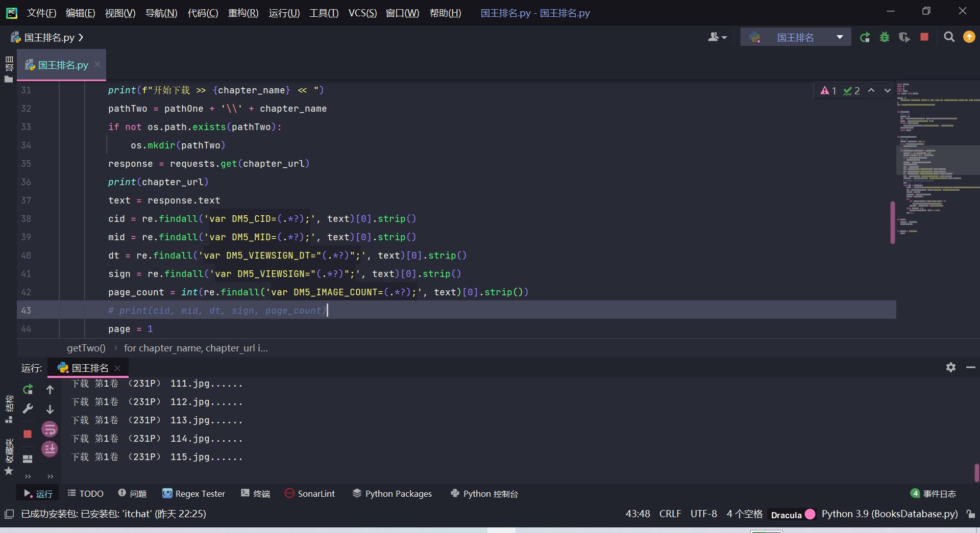Toggle soft-wrap in Run console
This screenshot has height=533, width=980.
pos(50,429)
